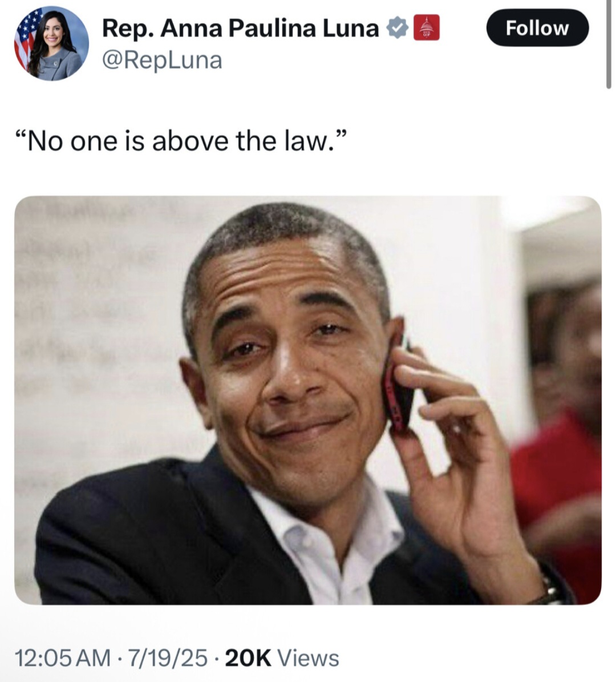Image resolution: width=616 pixels, height=682 pixels.
Task: Click the @RepLuna handle
Action: pyautogui.click(x=162, y=60)
